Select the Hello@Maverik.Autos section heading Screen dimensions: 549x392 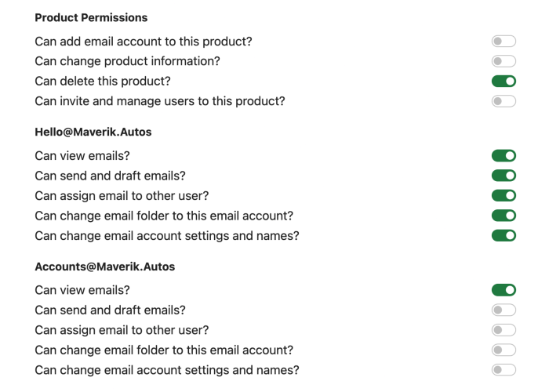(x=93, y=132)
